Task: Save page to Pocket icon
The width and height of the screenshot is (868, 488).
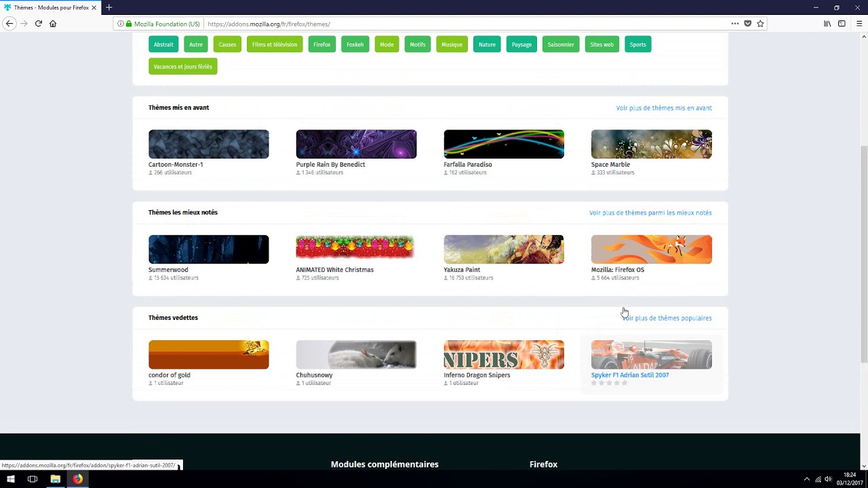Action: click(x=747, y=24)
